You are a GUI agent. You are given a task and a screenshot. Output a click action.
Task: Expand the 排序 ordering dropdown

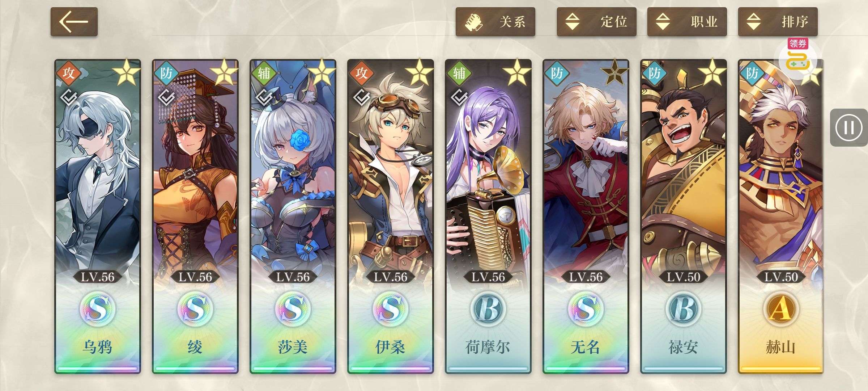[x=778, y=22]
